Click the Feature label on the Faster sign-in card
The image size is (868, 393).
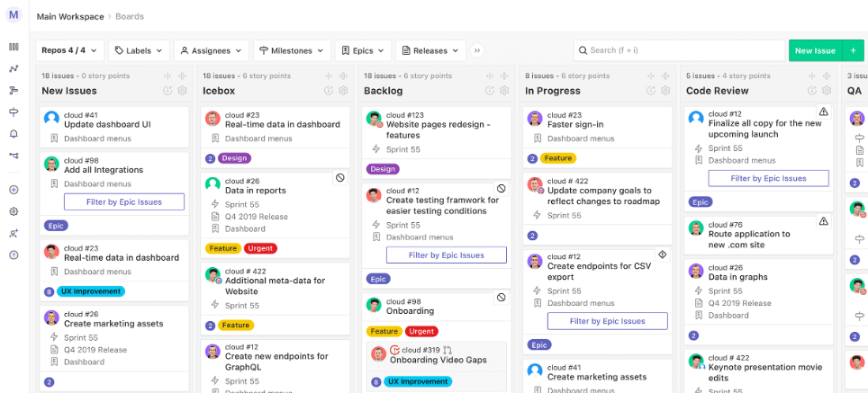tap(558, 158)
